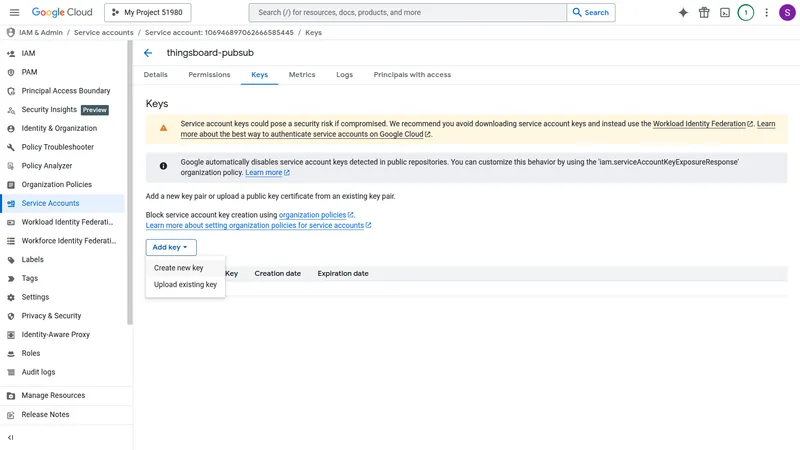Open Gemini AI assistant sparkle icon
This screenshot has height=450, width=800.
click(x=683, y=12)
